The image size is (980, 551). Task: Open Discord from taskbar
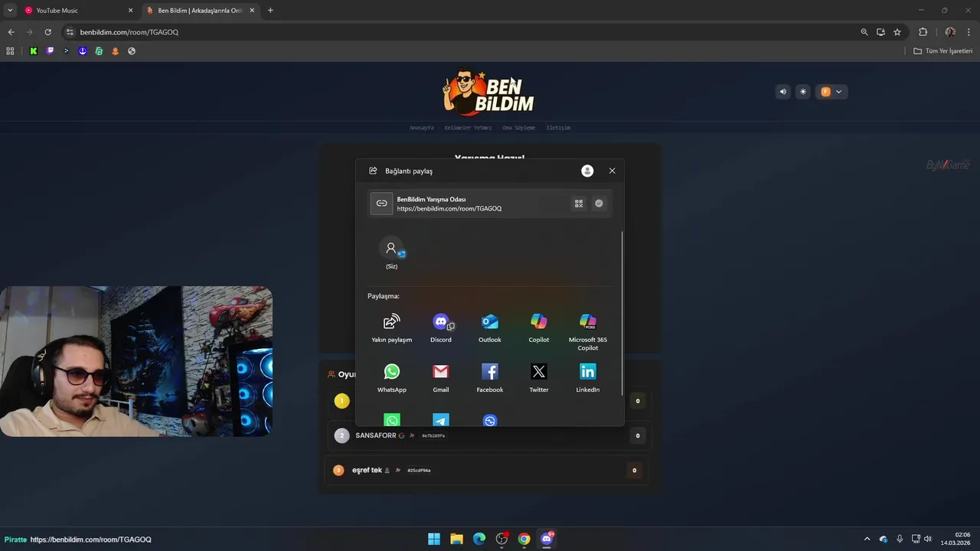[547, 539]
